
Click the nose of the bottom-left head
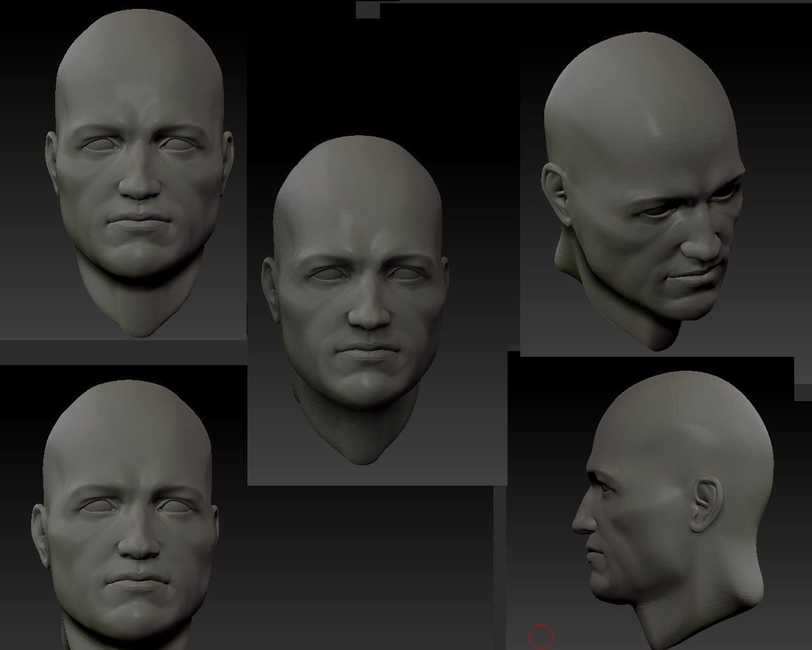(140, 547)
